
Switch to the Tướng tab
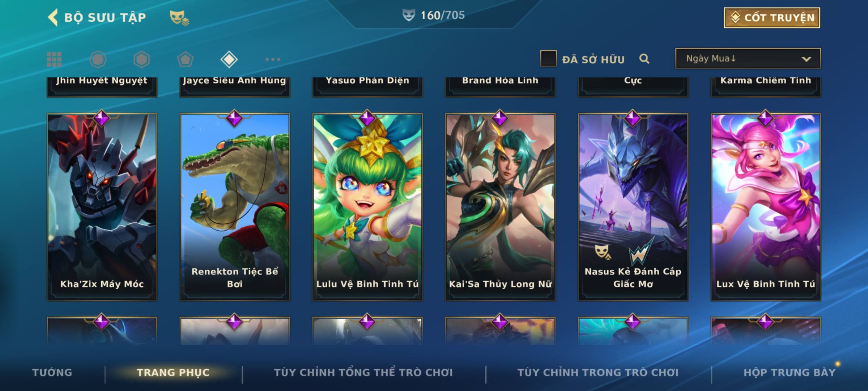52,373
